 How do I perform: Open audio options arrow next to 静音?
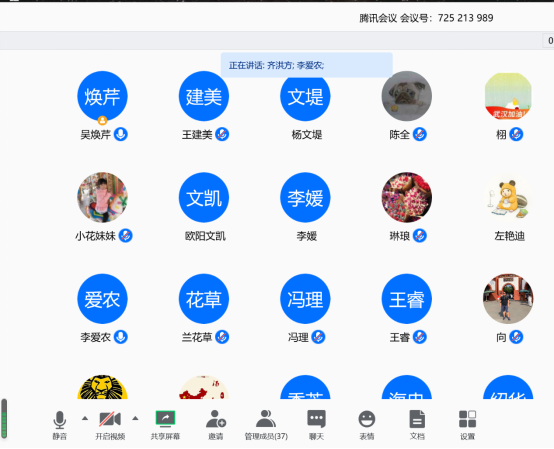tap(85, 418)
